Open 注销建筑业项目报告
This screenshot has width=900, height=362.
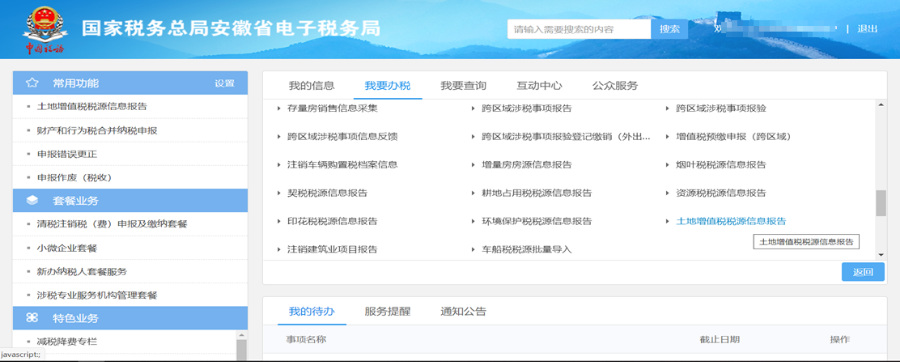tap(332, 249)
